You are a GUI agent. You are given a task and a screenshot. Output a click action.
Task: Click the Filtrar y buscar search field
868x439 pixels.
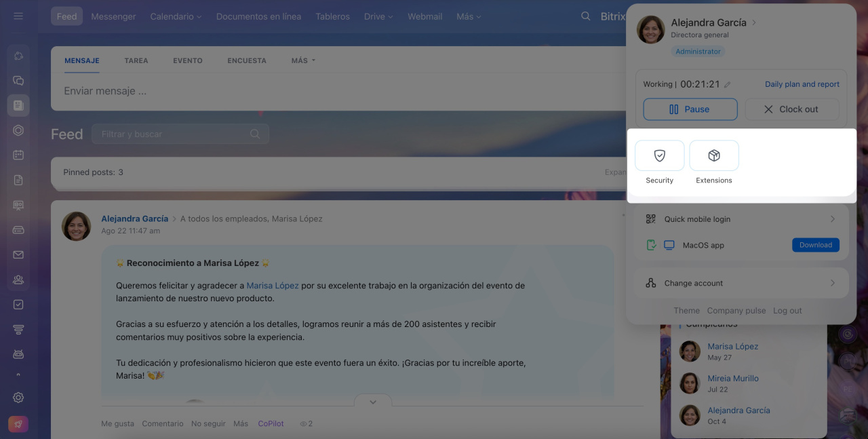click(x=173, y=134)
